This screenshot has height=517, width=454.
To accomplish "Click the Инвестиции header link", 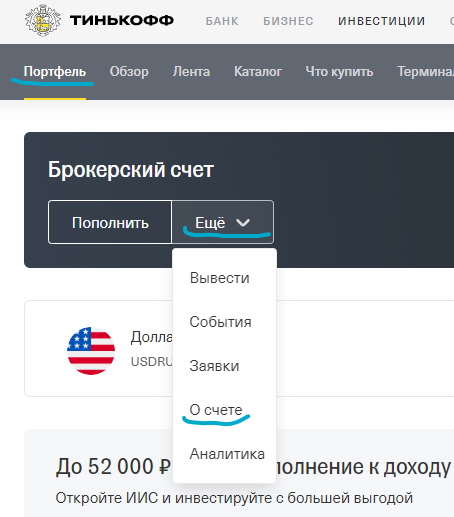I will (x=382, y=21).
